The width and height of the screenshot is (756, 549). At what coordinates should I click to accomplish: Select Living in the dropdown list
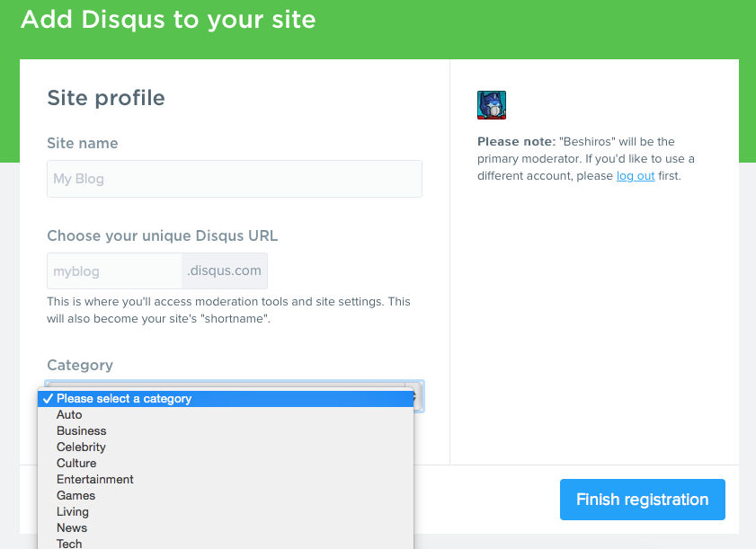[x=226, y=511]
